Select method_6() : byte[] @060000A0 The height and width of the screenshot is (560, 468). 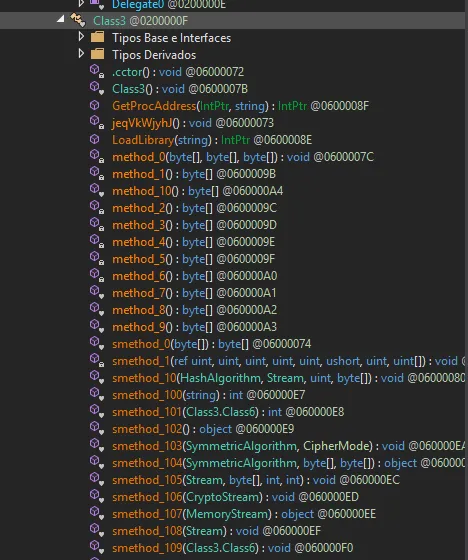pyautogui.click(x=195, y=276)
